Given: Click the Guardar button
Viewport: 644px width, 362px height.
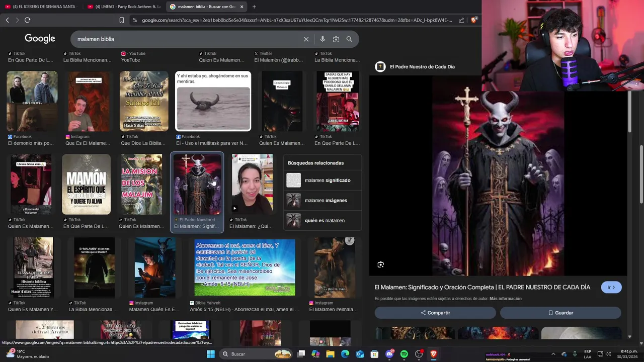Looking at the screenshot, I should pos(560,313).
